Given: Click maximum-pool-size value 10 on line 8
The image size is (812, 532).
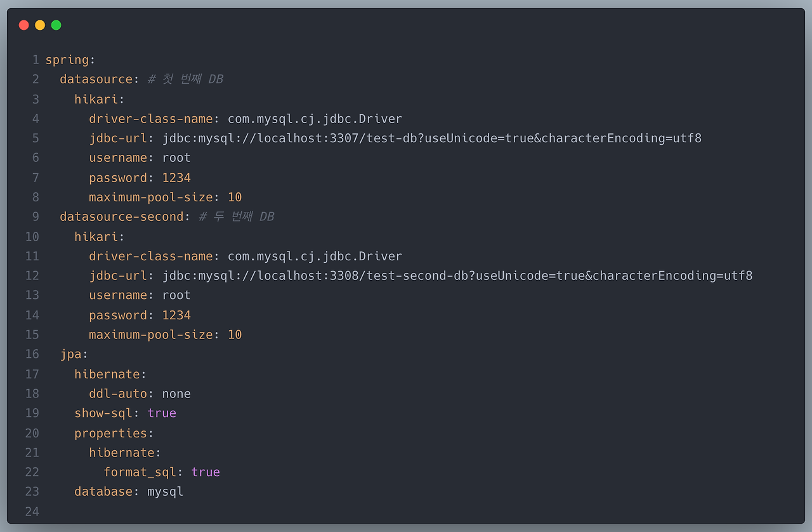Looking at the screenshot, I should pos(235,197).
